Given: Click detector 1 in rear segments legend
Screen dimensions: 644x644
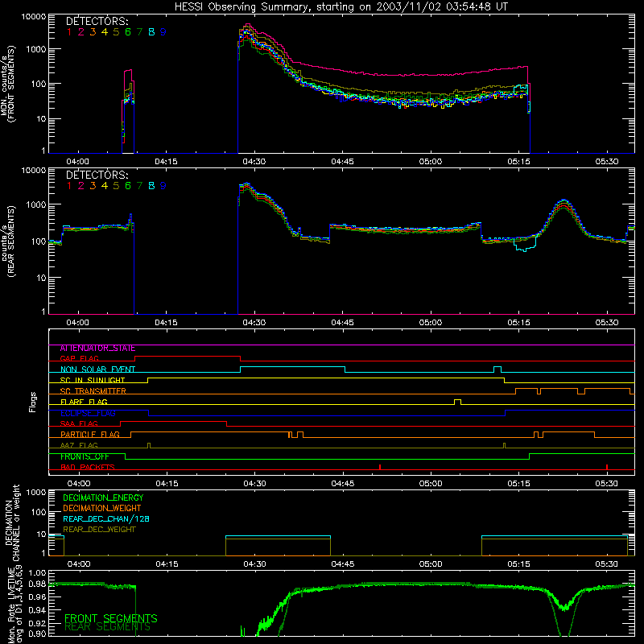Looking at the screenshot, I should (69, 186).
